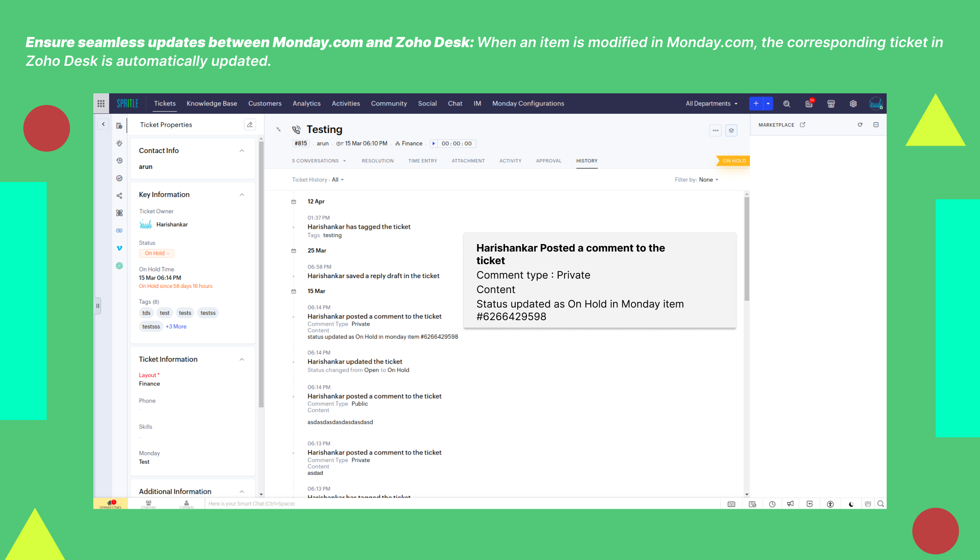Switch to the Activity tab
The width and height of the screenshot is (980, 560).
[x=510, y=161]
